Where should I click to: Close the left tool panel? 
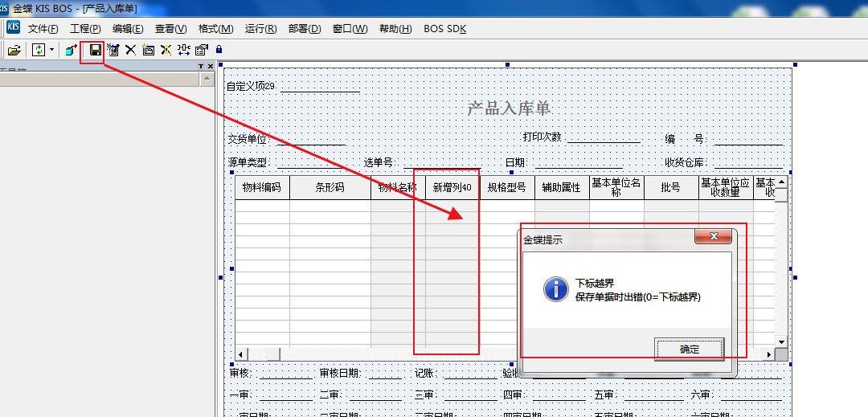[211, 67]
